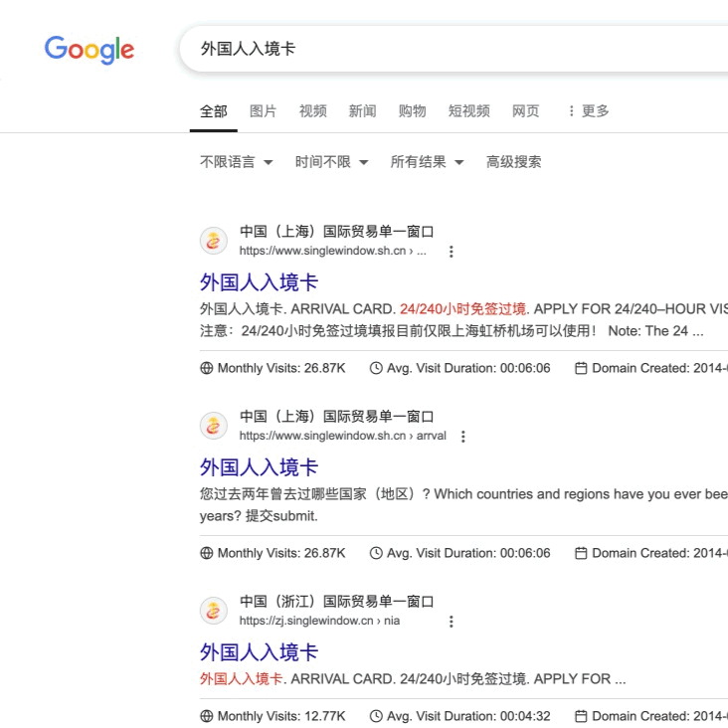
Task: Click the red 24/240小时免签过境 snippet text
Action: pos(462,309)
